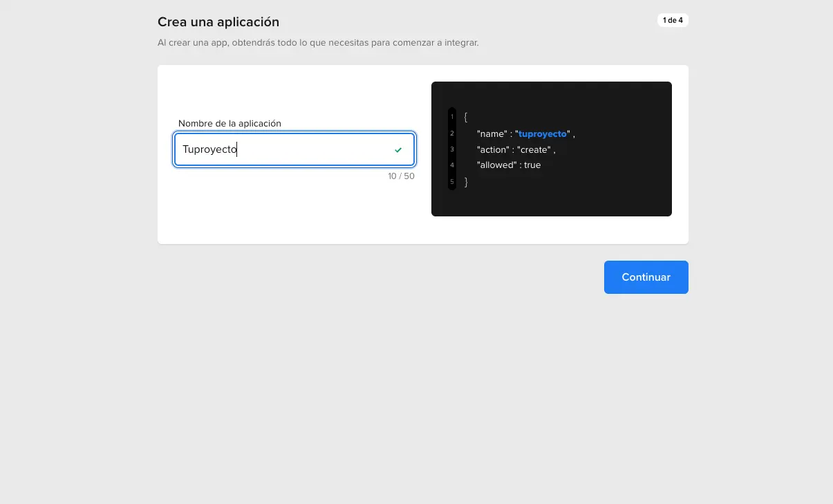The image size is (833, 504).
Task: Click the "create" value in the code
Action: [534, 150]
